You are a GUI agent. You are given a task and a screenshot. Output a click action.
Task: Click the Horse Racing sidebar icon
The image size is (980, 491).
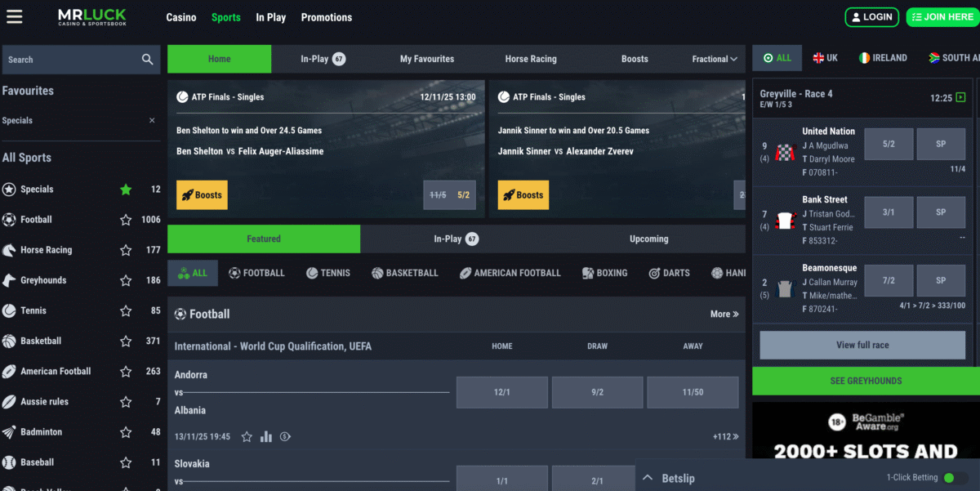9,250
